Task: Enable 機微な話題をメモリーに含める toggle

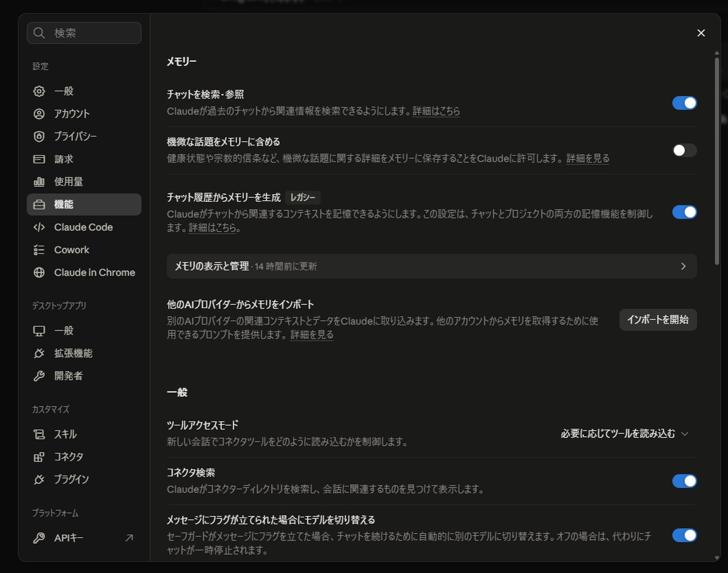Action: (x=684, y=150)
